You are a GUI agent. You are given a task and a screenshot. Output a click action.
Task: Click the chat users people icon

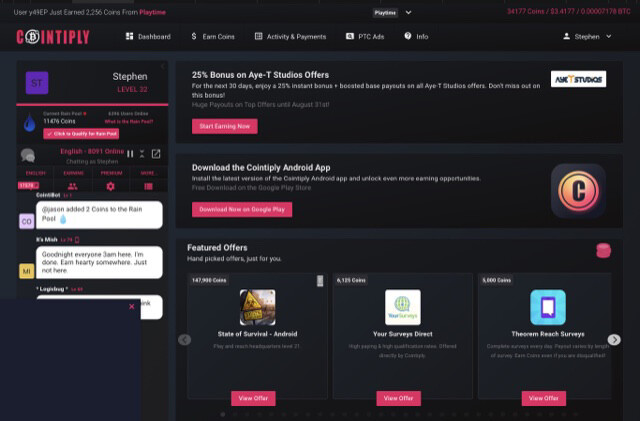click(73, 186)
